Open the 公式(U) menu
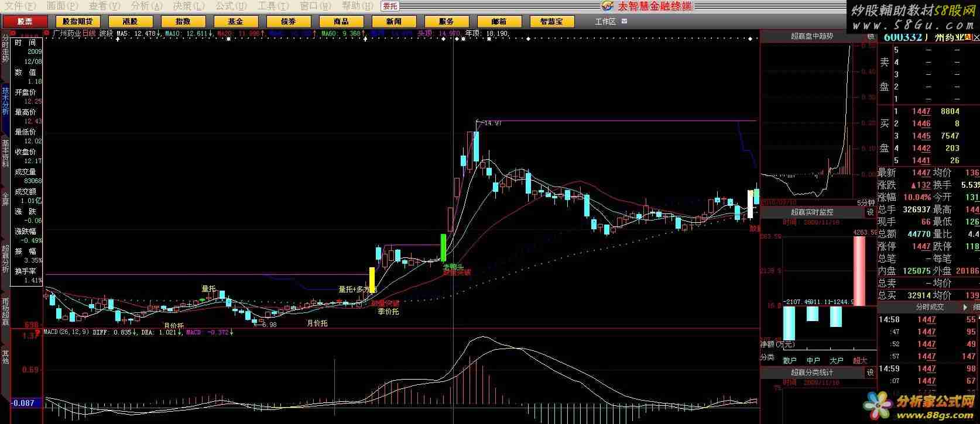980x424 pixels. click(232, 6)
